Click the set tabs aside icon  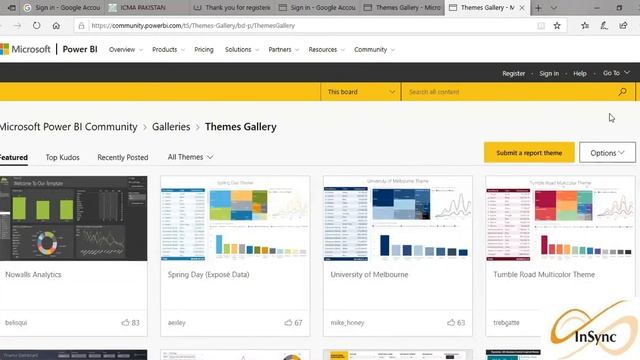click(11, 8)
